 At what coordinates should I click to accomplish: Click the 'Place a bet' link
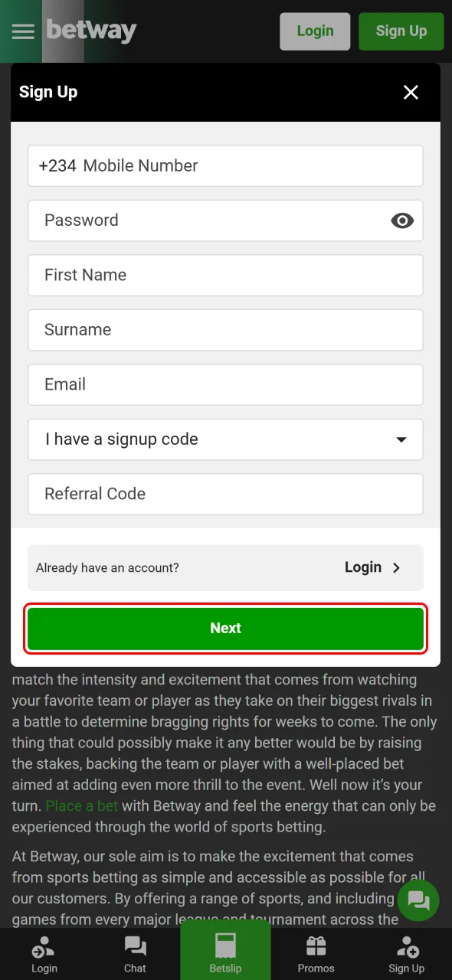[82, 805]
